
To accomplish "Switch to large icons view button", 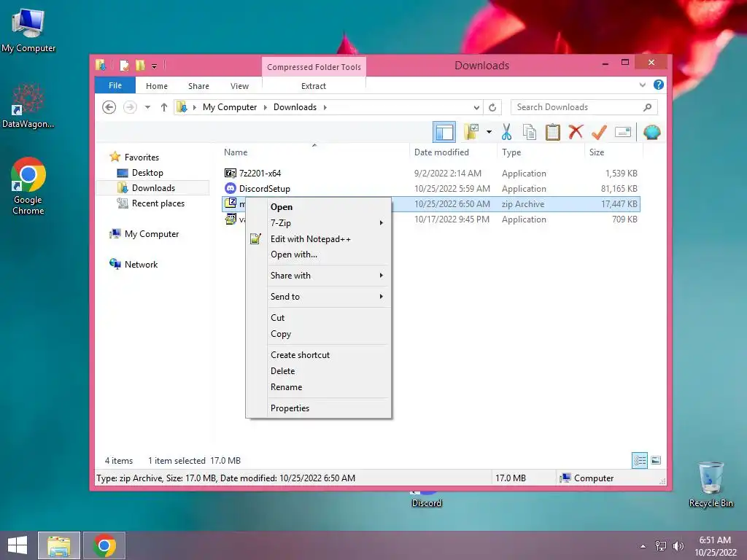I will pyautogui.click(x=656, y=461).
